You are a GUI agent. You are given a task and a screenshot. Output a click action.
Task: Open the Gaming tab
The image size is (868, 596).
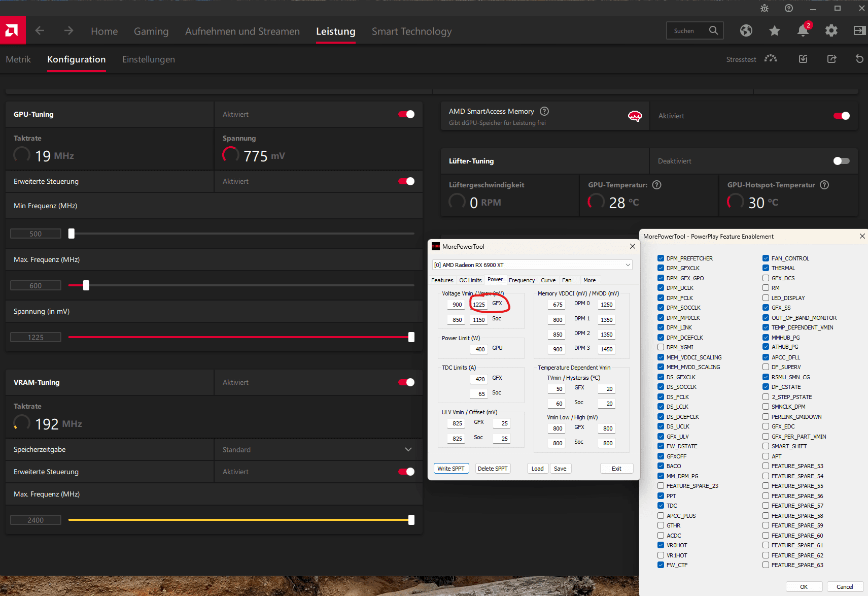pyautogui.click(x=151, y=31)
